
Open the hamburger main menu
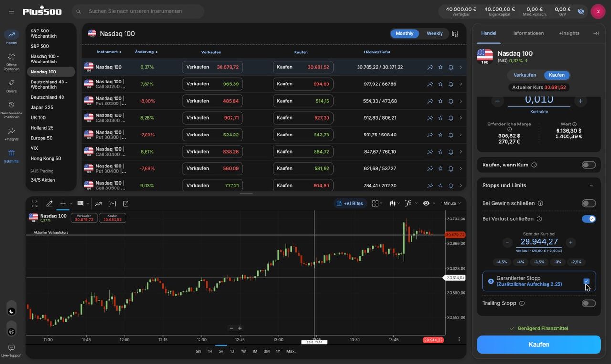pyautogui.click(x=11, y=11)
